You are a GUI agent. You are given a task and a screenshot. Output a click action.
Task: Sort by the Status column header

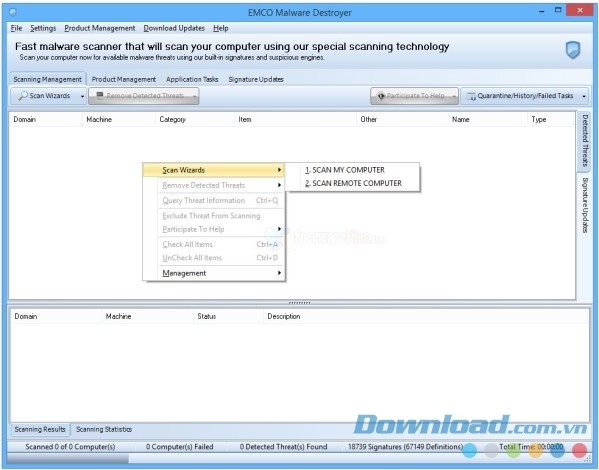click(228, 316)
